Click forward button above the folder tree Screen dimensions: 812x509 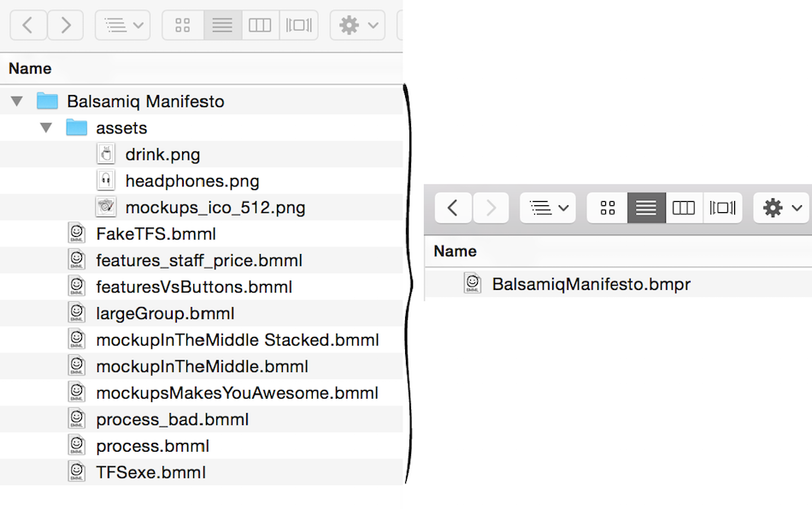coord(66,26)
